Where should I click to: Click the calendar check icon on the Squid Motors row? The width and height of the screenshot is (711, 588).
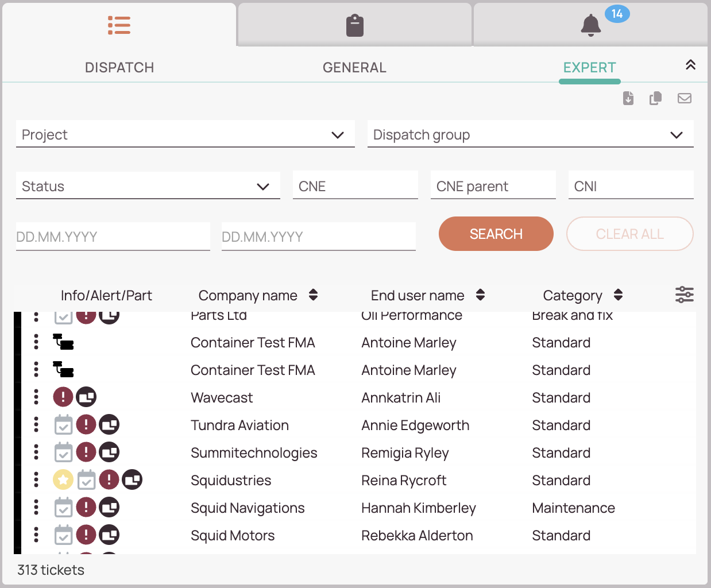pyautogui.click(x=63, y=535)
